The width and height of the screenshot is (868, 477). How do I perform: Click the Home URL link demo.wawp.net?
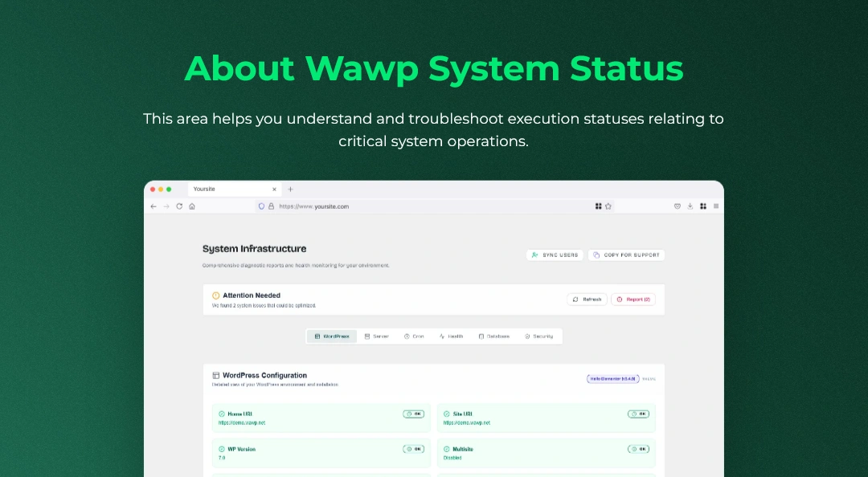pyautogui.click(x=242, y=422)
